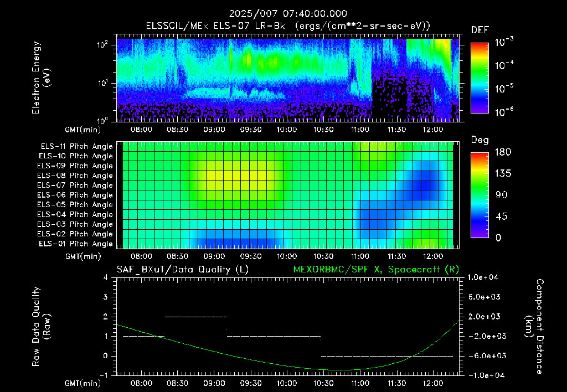Click the long data quality segment at level 0
This screenshot has width=567, height=392.
coord(387,356)
